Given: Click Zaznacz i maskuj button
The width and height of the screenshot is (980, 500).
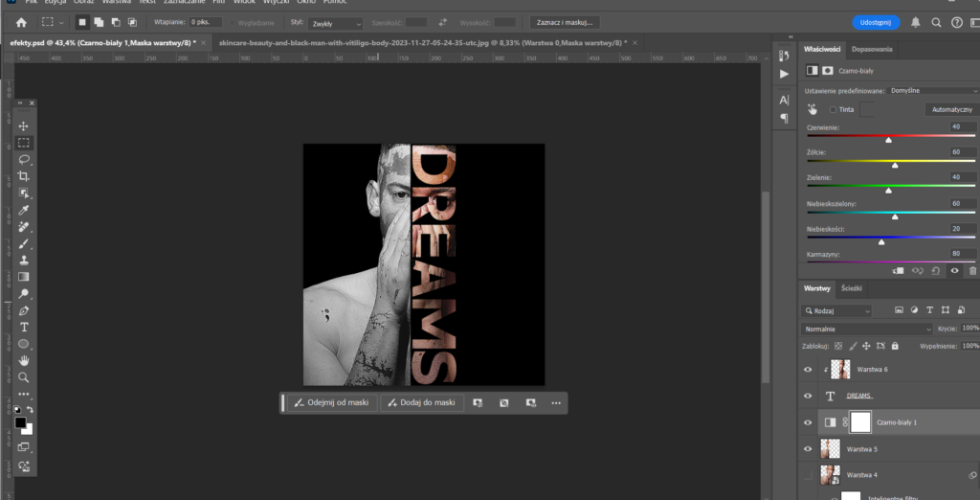Looking at the screenshot, I should coord(565,23).
